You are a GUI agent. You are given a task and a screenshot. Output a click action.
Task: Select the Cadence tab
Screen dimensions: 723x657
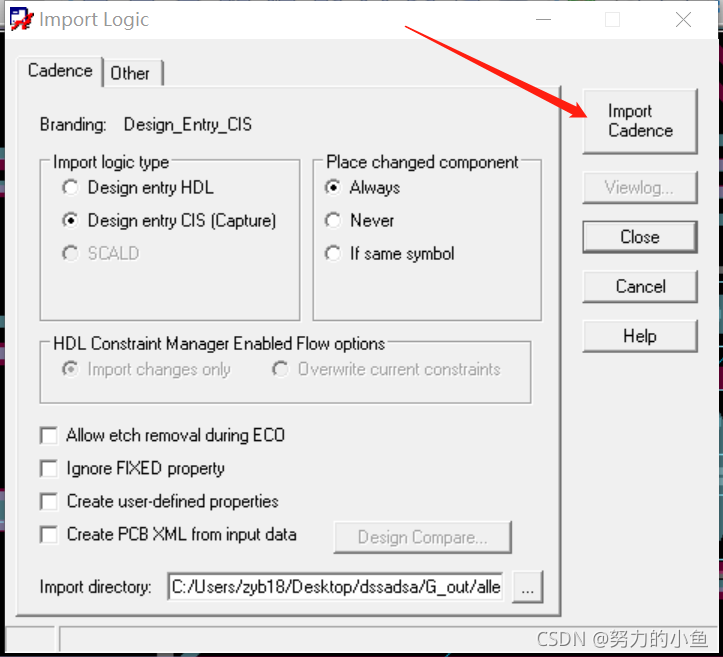[x=60, y=71]
